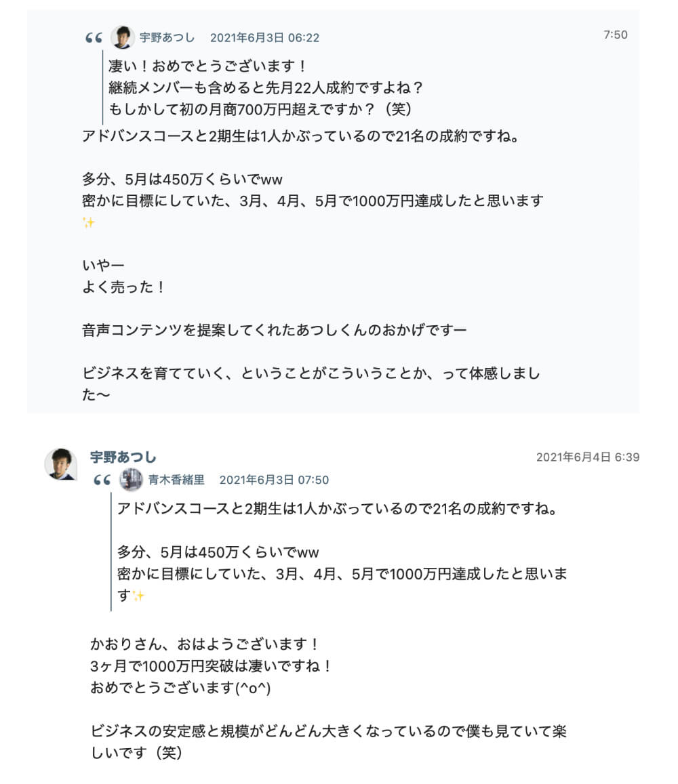The height and width of the screenshot is (784, 678).
Task: Click 宇野あつし's small avatar in the top quote
Action: click(123, 37)
